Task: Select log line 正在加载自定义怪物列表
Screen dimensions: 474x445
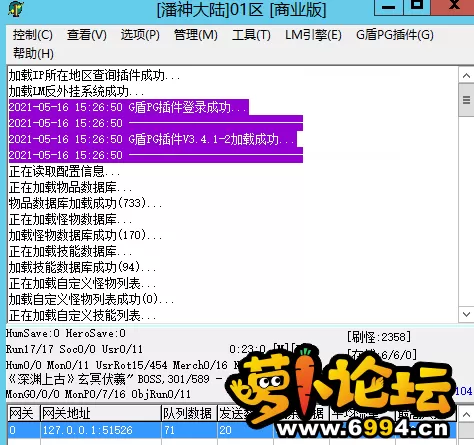Action: pyautogui.click(x=82, y=283)
